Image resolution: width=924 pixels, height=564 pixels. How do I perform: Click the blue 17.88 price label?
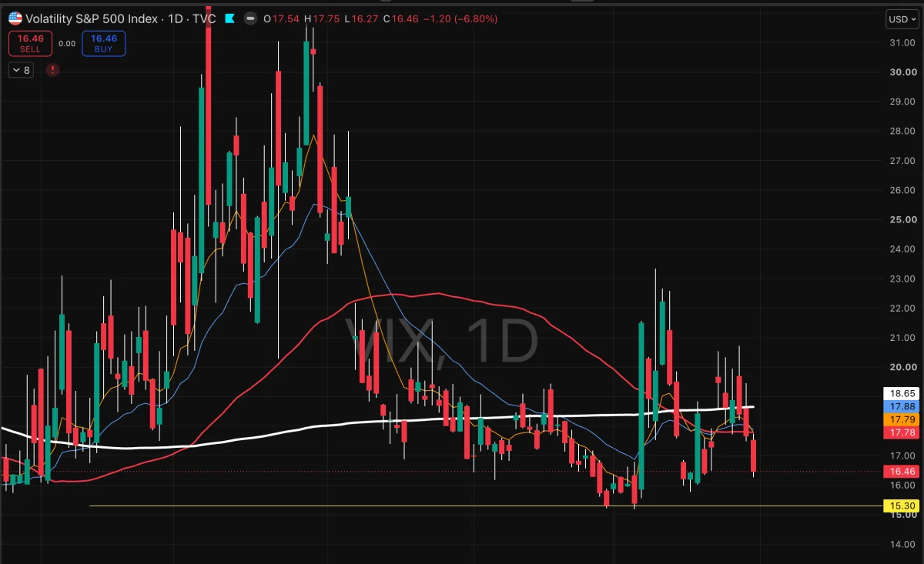902,406
